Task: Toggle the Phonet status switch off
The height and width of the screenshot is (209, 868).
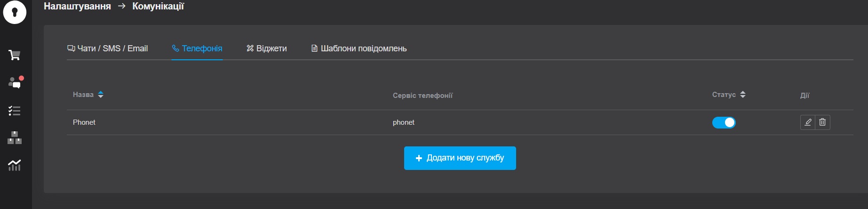Action: pyautogui.click(x=724, y=122)
